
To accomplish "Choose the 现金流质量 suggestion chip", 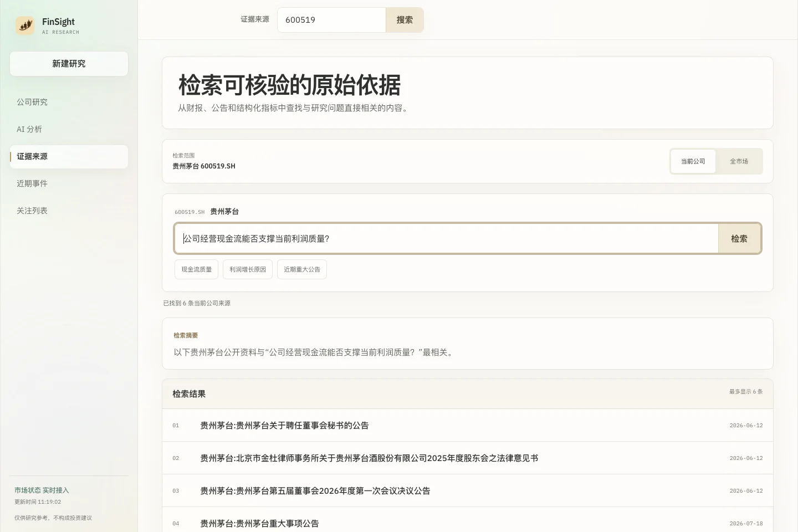I will click(x=197, y=269).
